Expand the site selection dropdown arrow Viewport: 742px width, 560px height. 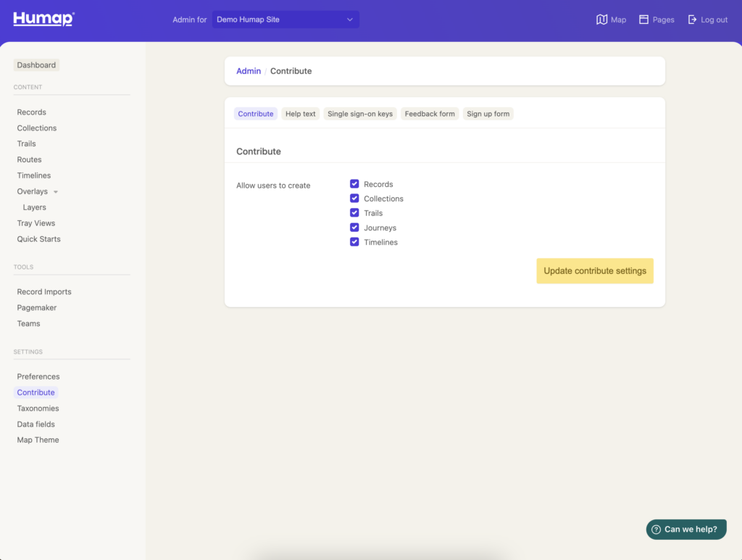coord(350,19)
